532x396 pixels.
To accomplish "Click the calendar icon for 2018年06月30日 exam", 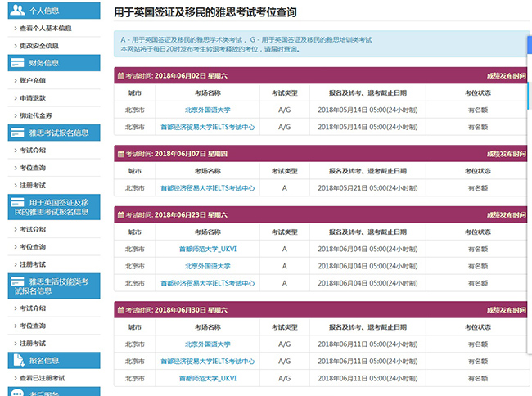I will point(121,311).
